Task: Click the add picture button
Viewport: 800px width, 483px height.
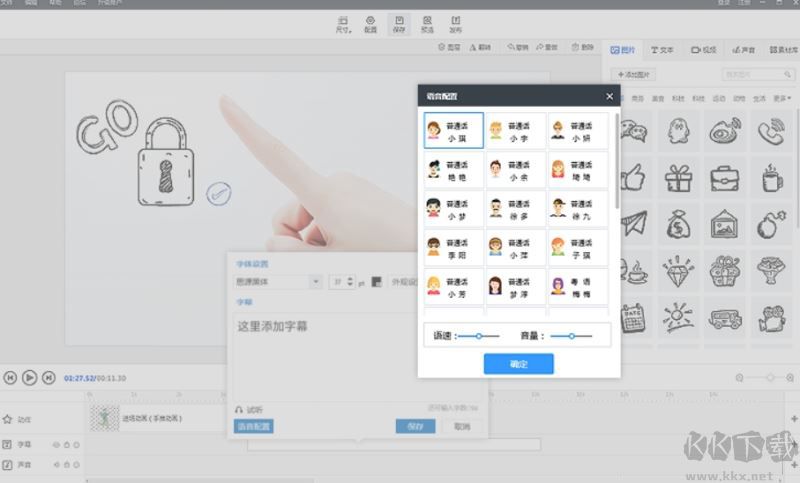Action: 633,74
